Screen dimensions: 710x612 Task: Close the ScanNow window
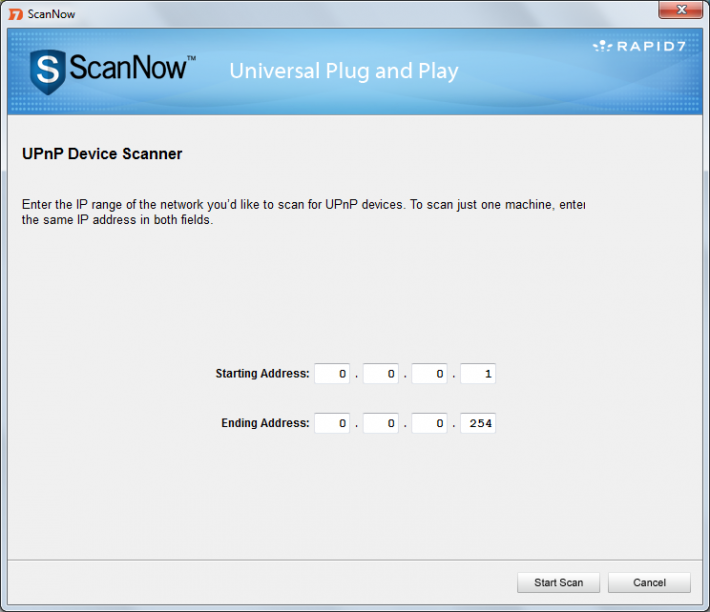pyautogui.click(x=681, y=10)
